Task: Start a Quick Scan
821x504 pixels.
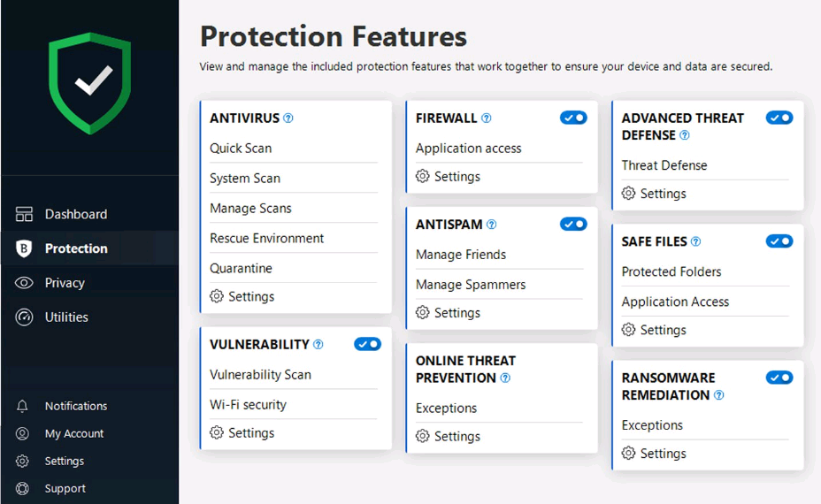Action: click(241, 149)
